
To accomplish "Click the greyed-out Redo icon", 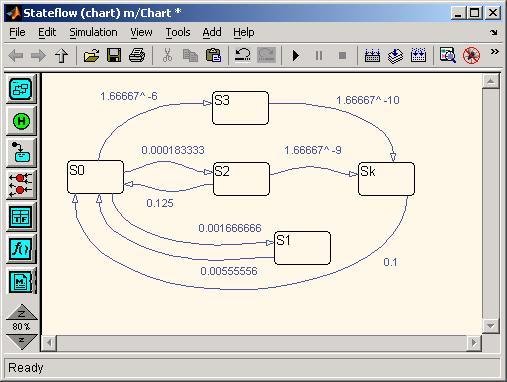I will click(267, 55).
